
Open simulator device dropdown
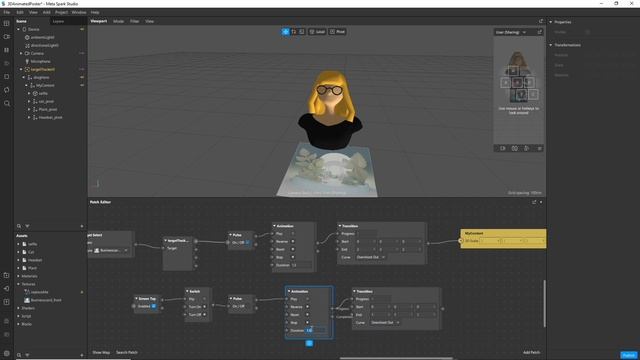(x=511, y=32)
